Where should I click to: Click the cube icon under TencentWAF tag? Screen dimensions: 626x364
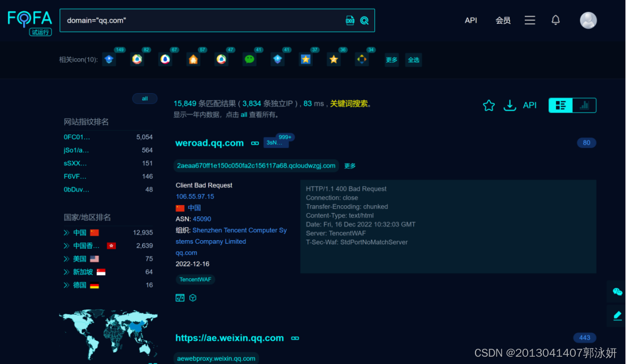tap(193, 298)
